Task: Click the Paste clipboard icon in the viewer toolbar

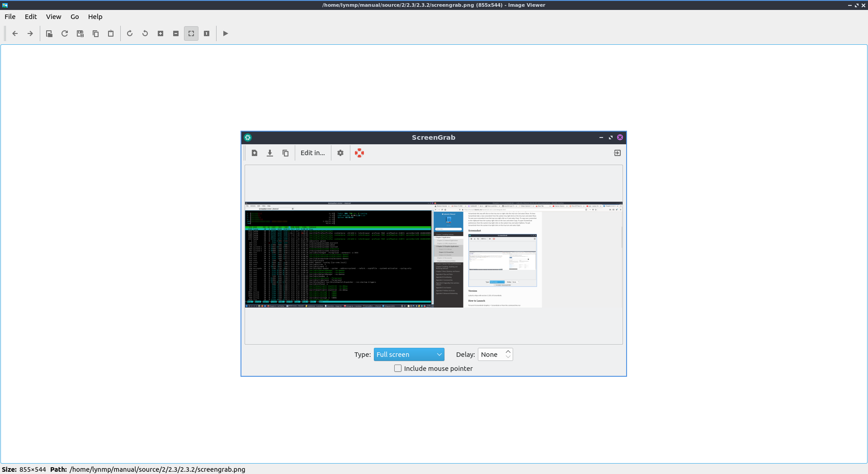Action: (111, 33)
